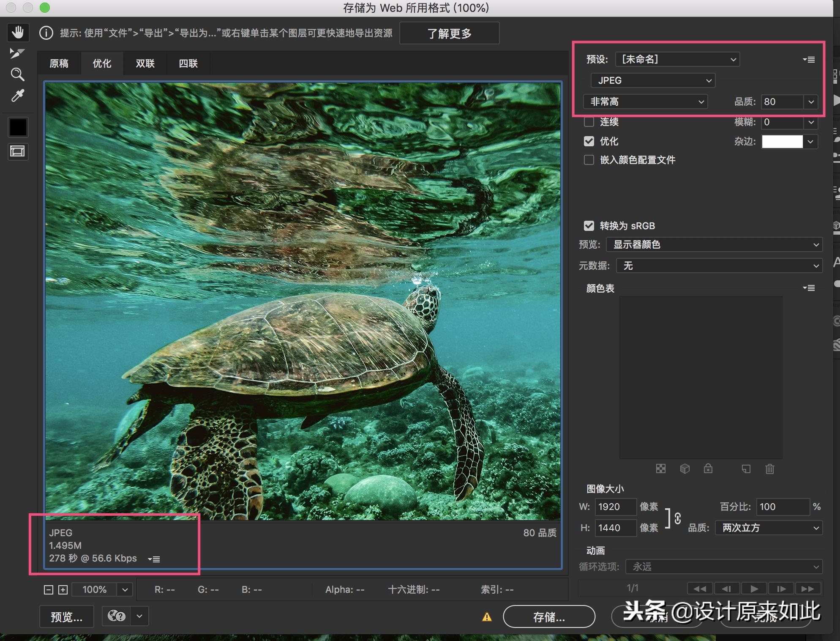Switch to the 原稿 tab
Screen dimensions: 840x641
(59, 63)
